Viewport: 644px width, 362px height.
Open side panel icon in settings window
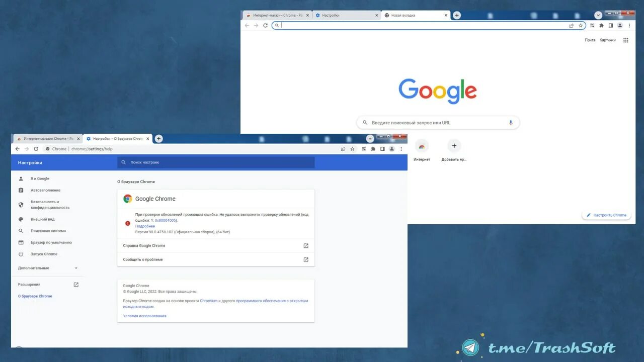[x=382, y=149]
